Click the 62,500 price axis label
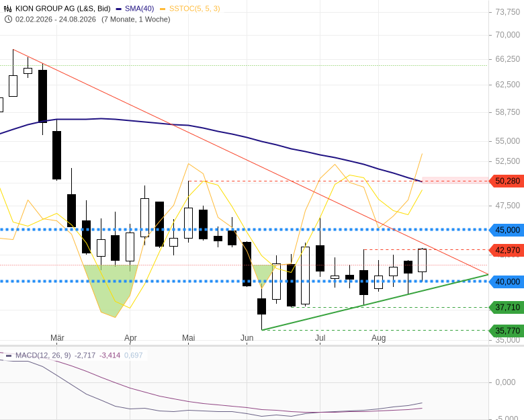The width and height of the screenshot is (524, 420). pos(508,84)
